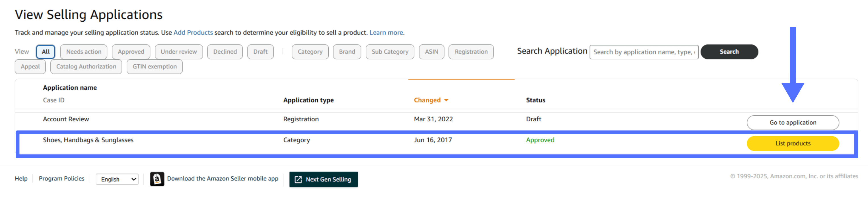Select the GTIN exemption filter
This screenshot has width=868, height=206.
154,67
